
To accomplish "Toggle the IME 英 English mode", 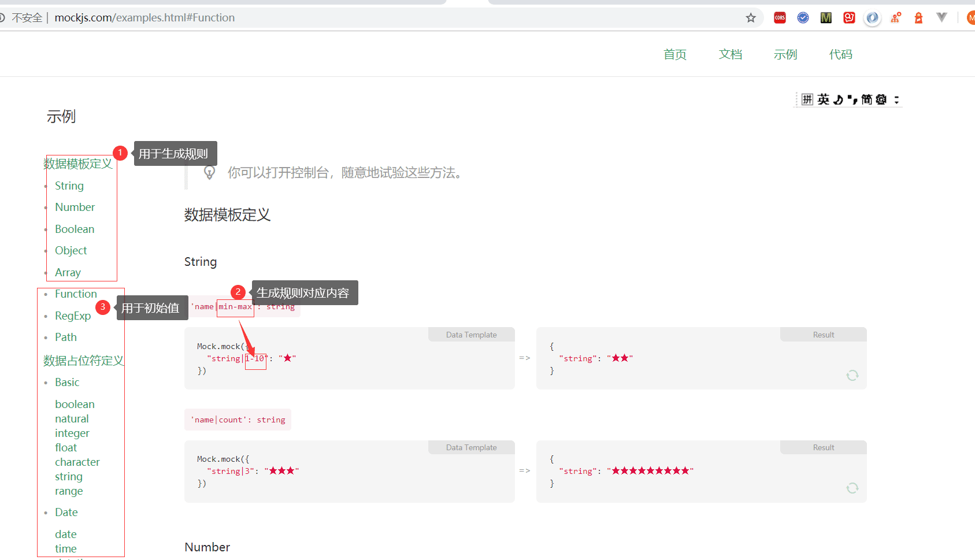I will [x=823, y=99].
